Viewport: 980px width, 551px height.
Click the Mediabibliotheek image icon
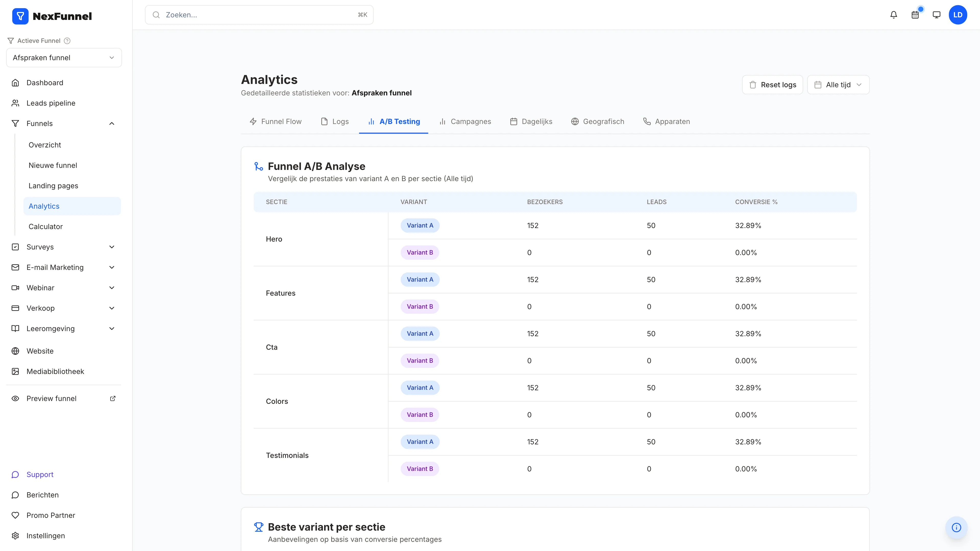click(x=15, y=371)
